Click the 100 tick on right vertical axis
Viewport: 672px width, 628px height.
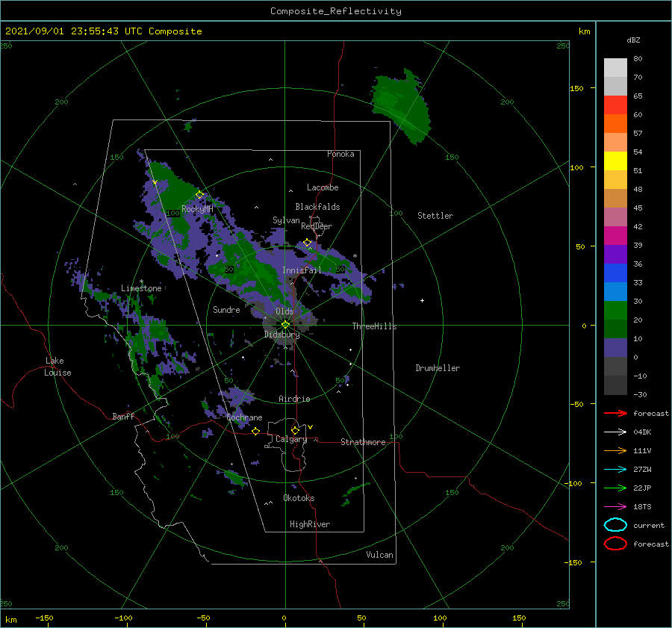576,167
